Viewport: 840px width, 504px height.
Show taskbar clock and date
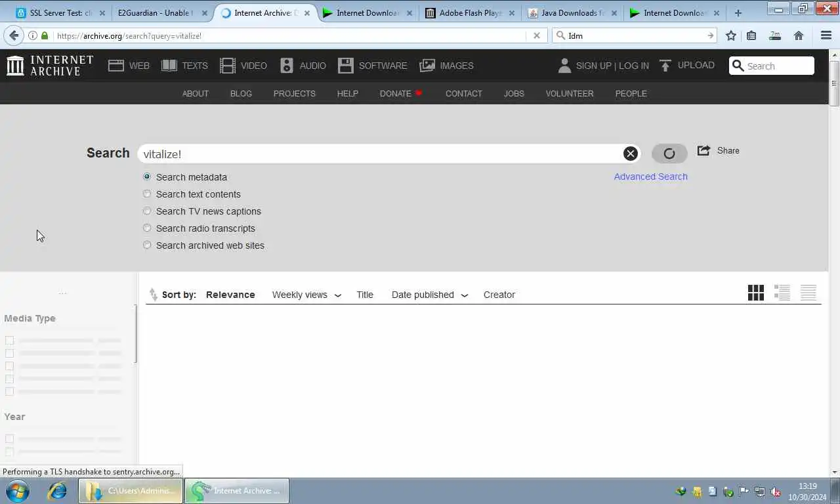pyautogui.click(x=808, y=492)
